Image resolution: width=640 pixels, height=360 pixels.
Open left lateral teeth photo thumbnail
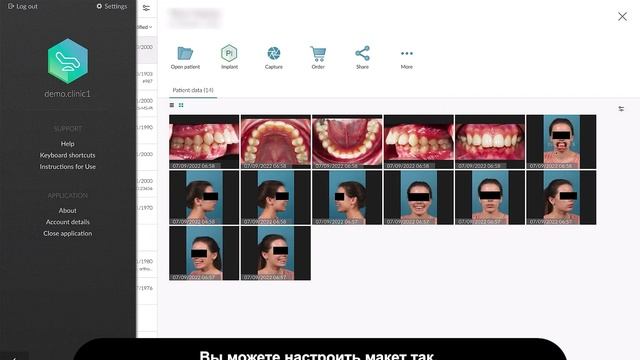point(418,142)
